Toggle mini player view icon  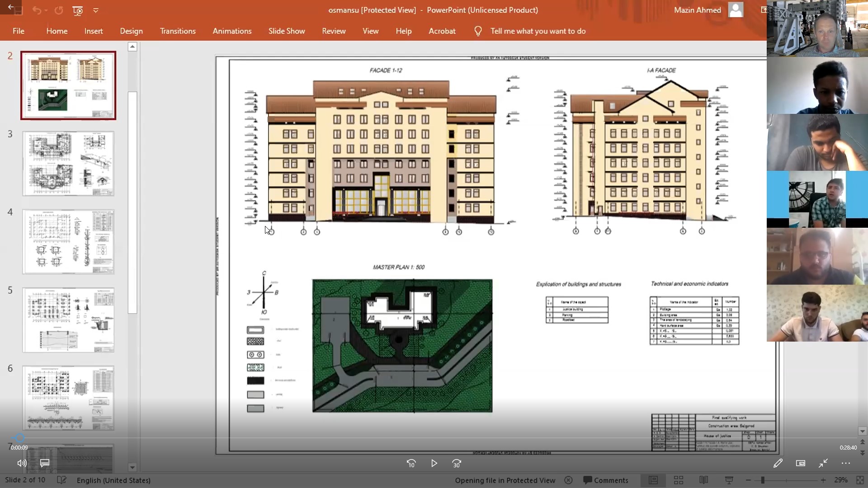tap(801, 463)
